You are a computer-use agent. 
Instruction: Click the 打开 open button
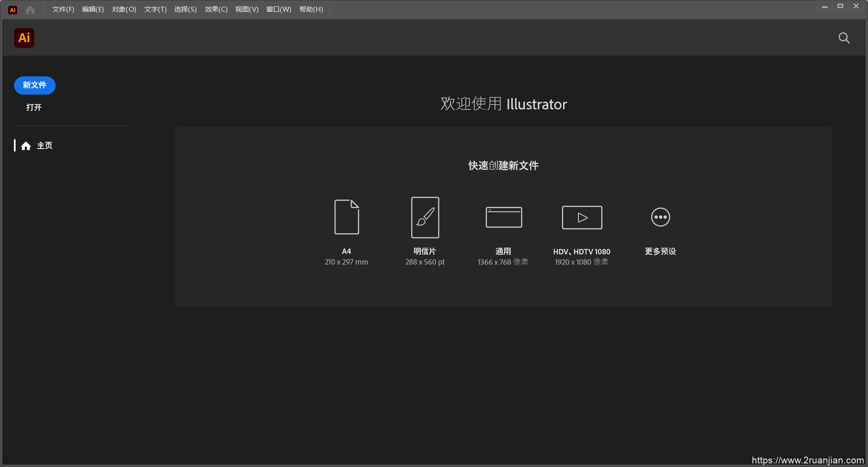point(34,107)
